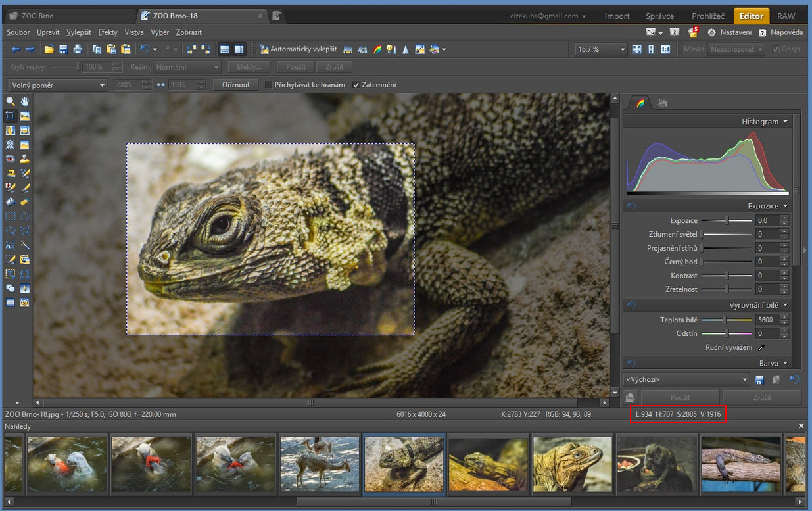Viewport: 812px width, 511px height.
Task: Select the Hand pan tool
Action: pos(25,101)
